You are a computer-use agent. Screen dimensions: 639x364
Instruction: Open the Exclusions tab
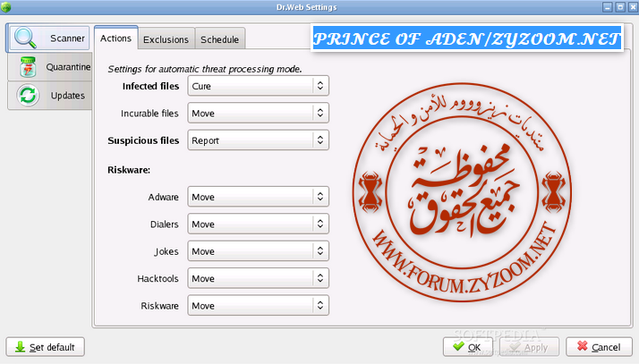(166, 39)
